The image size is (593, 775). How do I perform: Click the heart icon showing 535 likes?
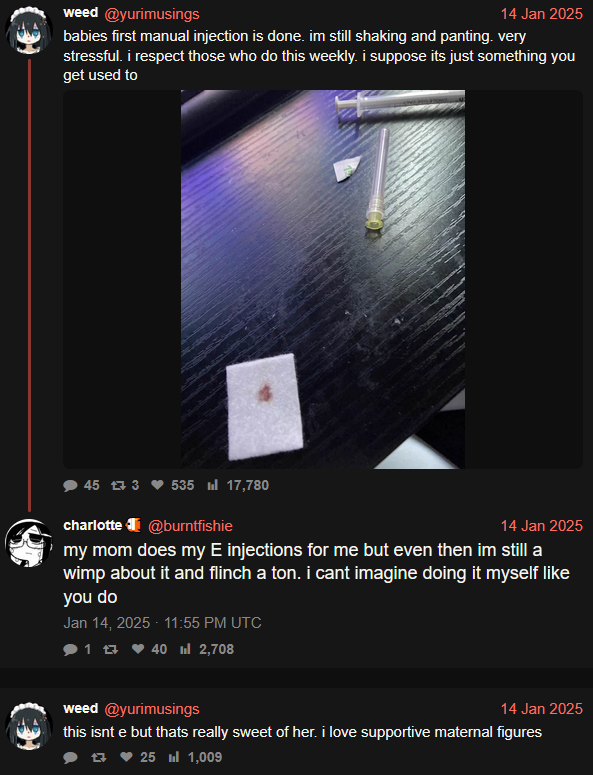[x=157, y=485]
